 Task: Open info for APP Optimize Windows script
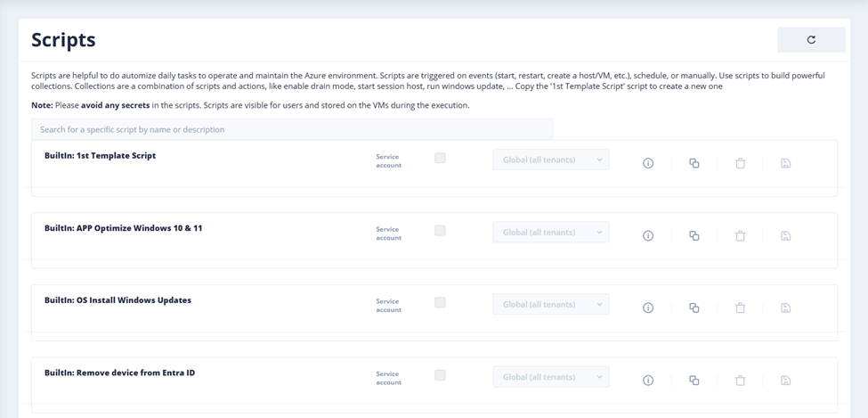pyautogui.click(x=648, y=235)
